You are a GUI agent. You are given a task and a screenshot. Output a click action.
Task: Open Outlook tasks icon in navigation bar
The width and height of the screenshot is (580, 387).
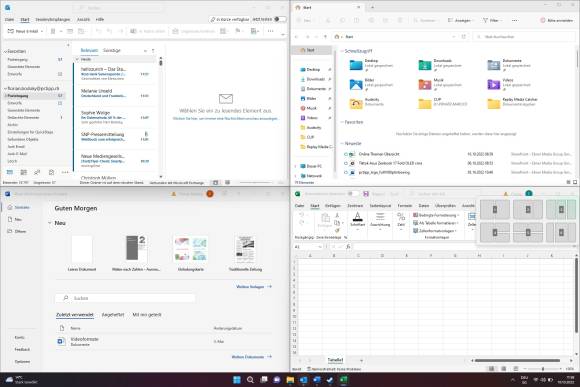pos(51,172)
